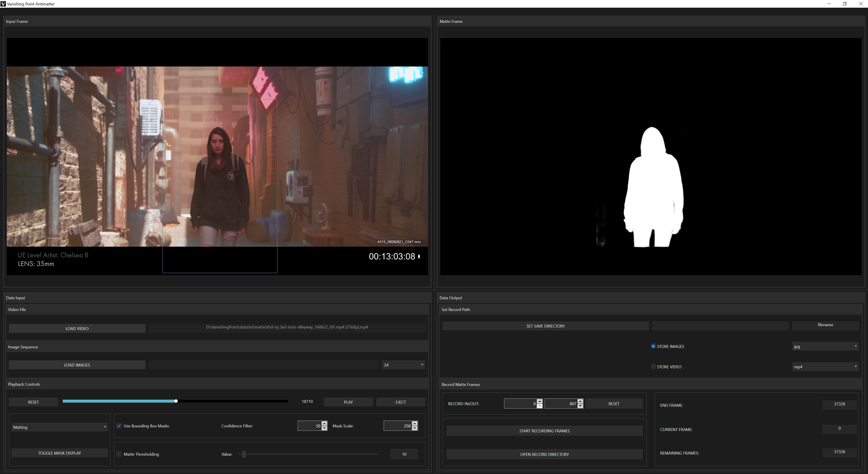Click the filename input field
The height and width of the screenshot is (474, 868).
coord(825,325)
